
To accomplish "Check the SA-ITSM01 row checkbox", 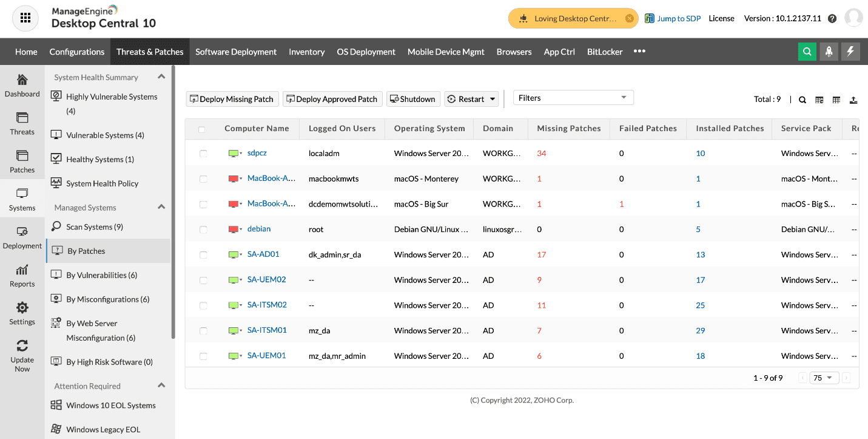I will pos(203,331).
